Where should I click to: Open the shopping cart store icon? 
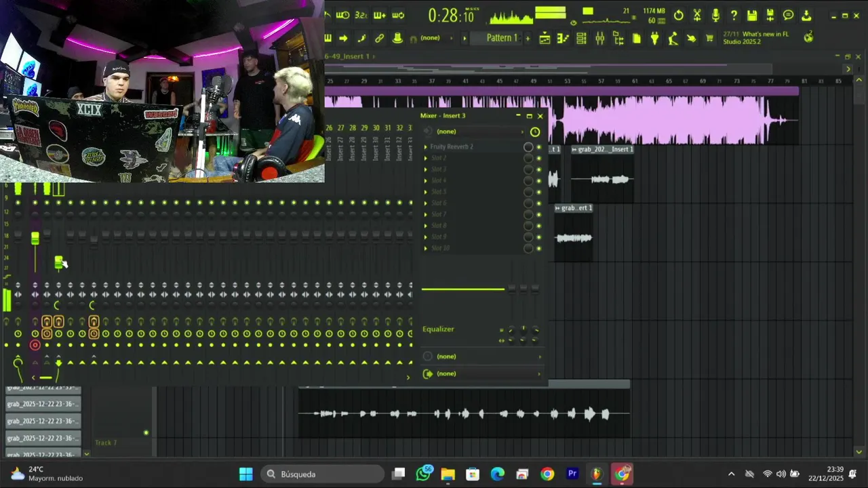709,39
